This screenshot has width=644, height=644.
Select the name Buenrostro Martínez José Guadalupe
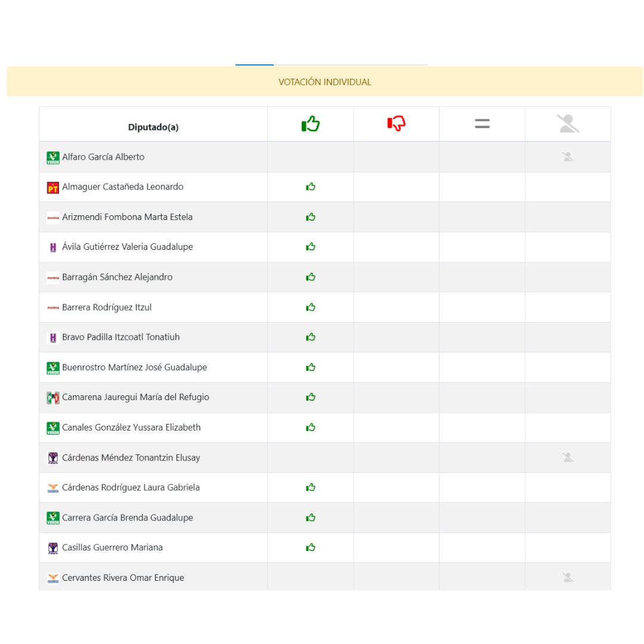tap(134, 367)
